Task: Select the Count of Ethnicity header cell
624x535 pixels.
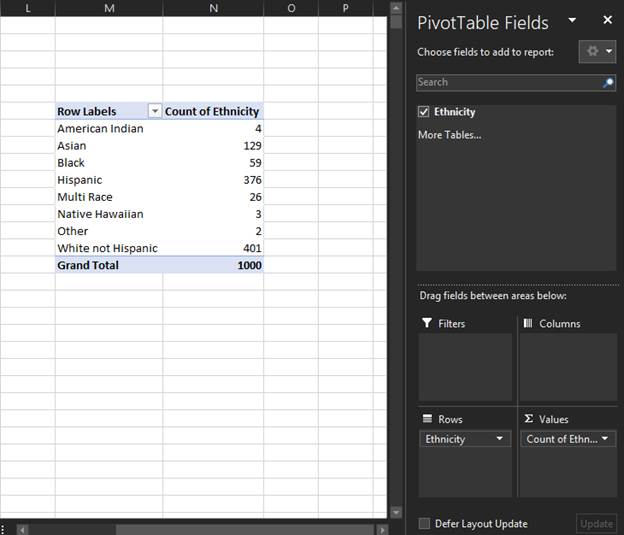Action: tap(213, 111)
